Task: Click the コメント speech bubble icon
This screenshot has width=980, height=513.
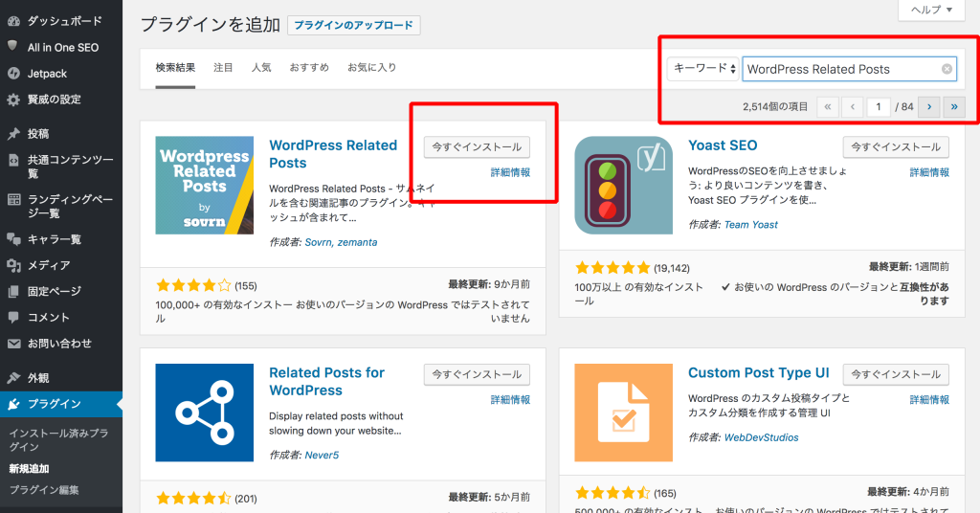Action: point(13,318)
